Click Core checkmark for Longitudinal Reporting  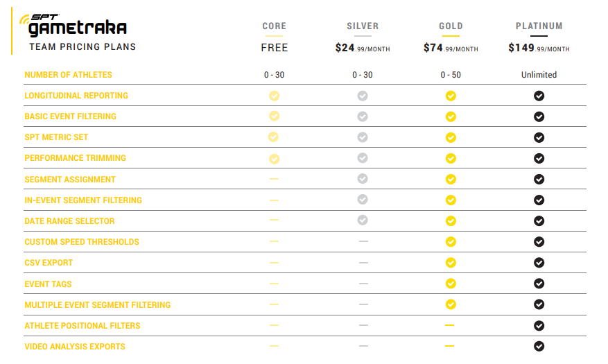pos(274,96)
